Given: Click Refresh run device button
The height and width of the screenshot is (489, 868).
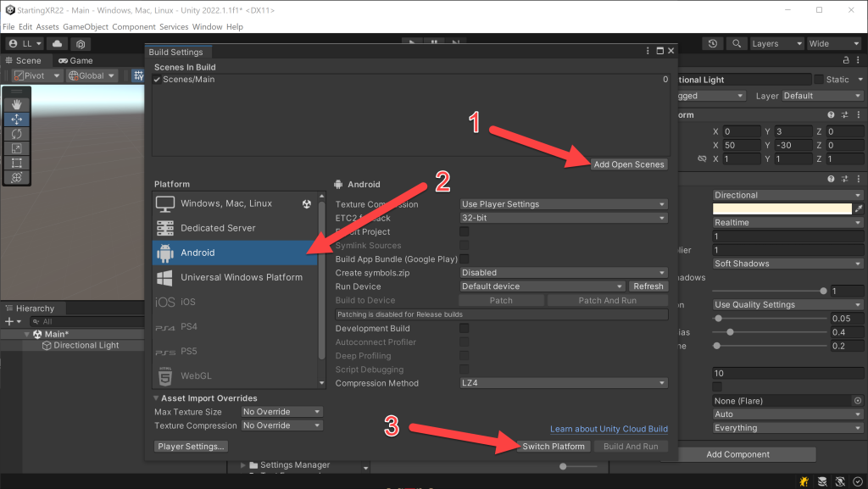Looking at the screenshot, I should point(648,286).
